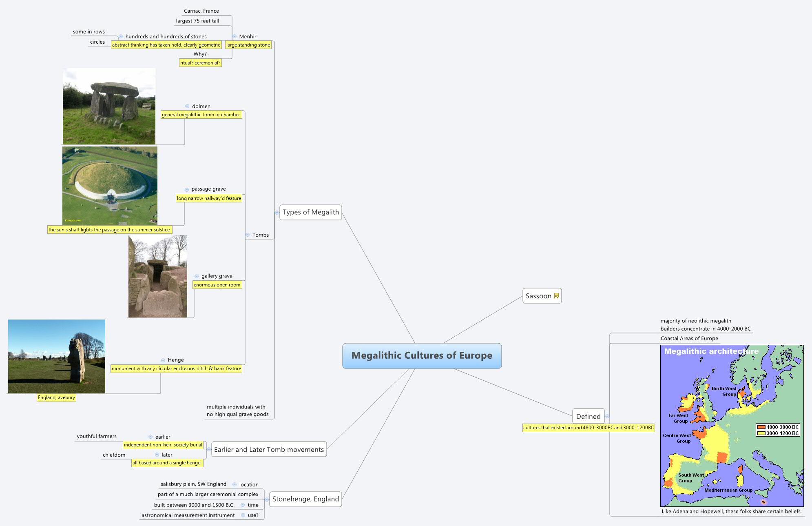Viewport: 812px width, 526px height.
Task: Select the Earlier and Later Tomb movements node
Action: [269, 449]
